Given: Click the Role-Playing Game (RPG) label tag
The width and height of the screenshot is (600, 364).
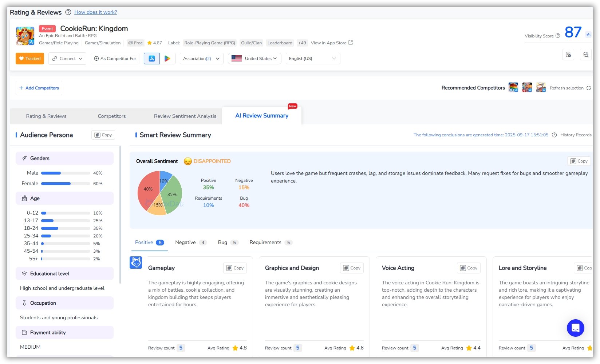Looking at the screenshot, I should [x=210, y=43].
